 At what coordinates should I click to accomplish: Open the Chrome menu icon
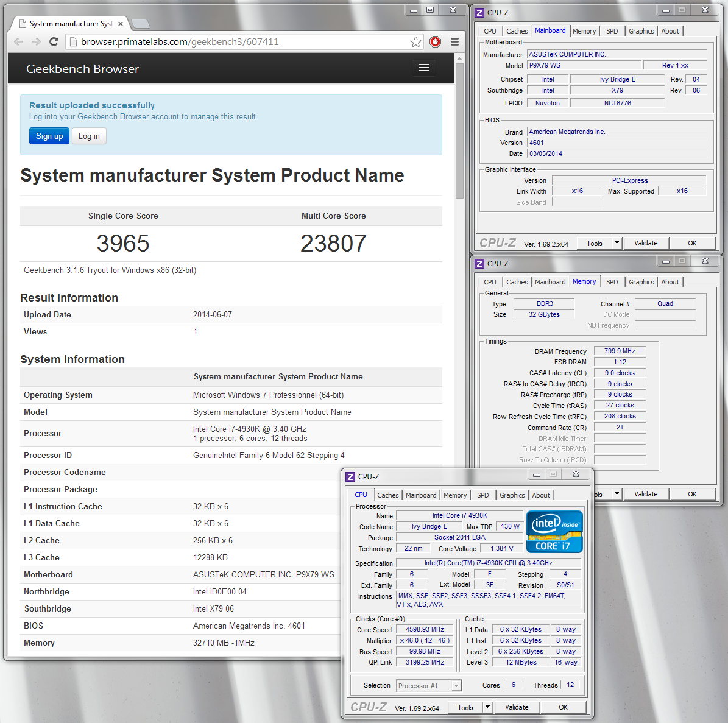pyautogui.click(x=454, y=42)
